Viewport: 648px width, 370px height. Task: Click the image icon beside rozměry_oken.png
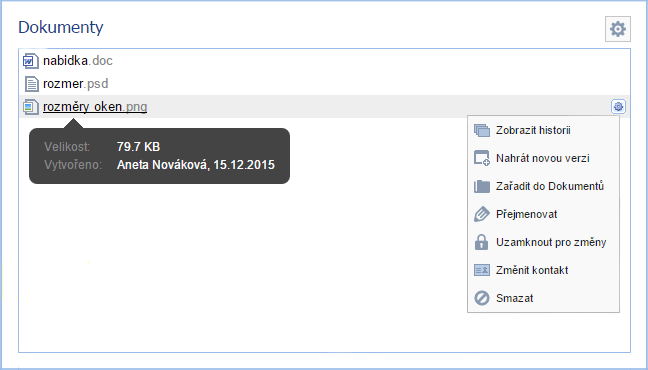click(x=31, y=107)
